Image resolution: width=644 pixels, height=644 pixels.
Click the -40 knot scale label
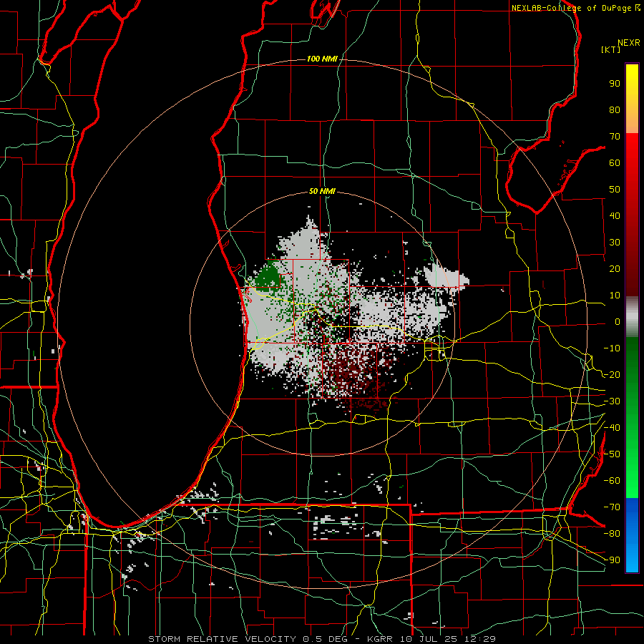[612, 428]
